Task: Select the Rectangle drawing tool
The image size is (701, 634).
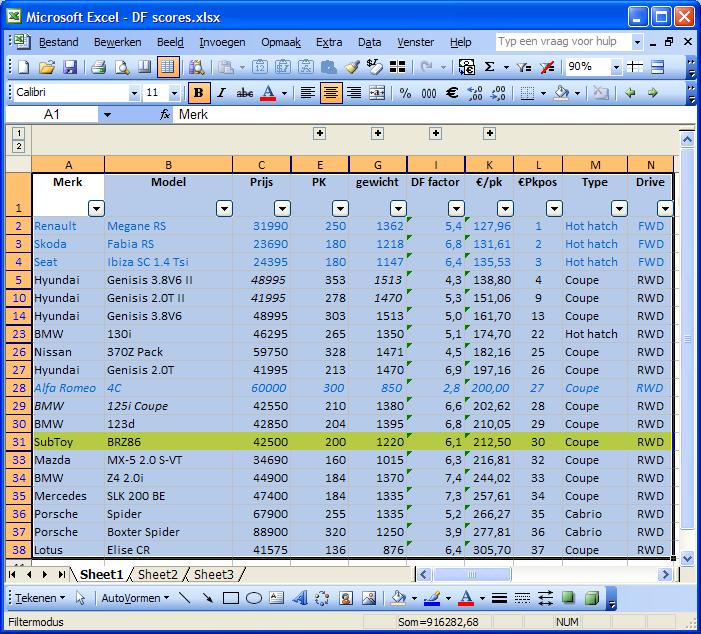Action: click(x=231, y=598)
